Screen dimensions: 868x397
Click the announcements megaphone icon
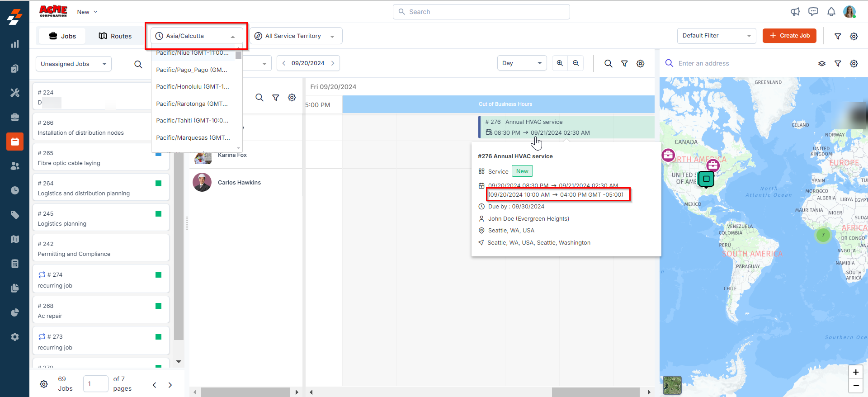click(x=795, y=12)
